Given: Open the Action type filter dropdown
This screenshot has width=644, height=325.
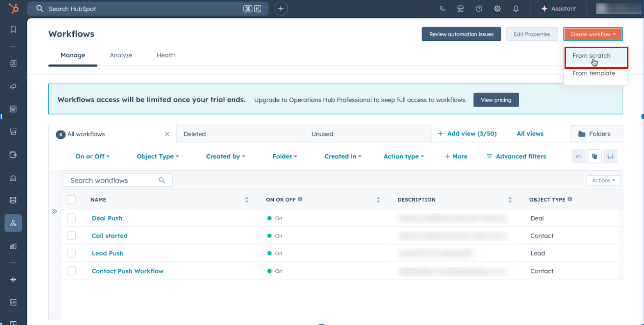Looking at the screenshot, I should [404, 156].
